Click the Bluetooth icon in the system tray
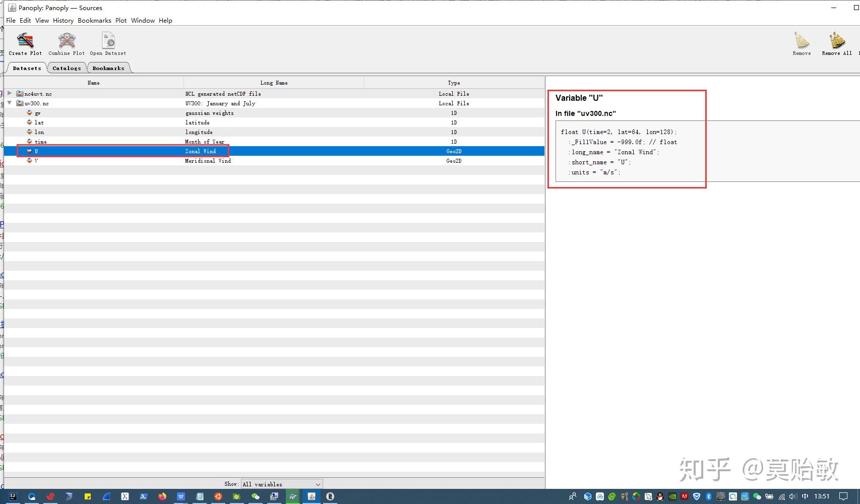The height and width of the screenshot is (504, 860). pyautogui.click(x=708, y=496)
